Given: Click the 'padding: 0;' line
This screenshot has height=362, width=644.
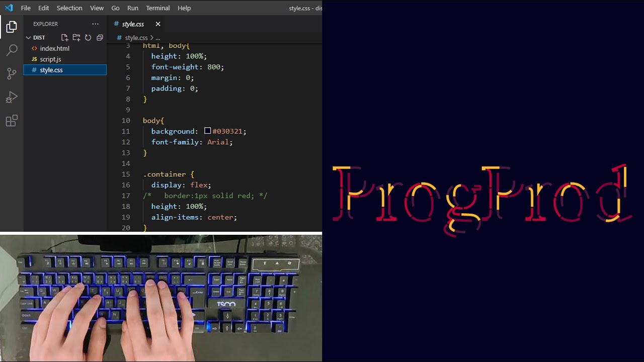Looking at the screenshot, I should (x=175, y=88).
